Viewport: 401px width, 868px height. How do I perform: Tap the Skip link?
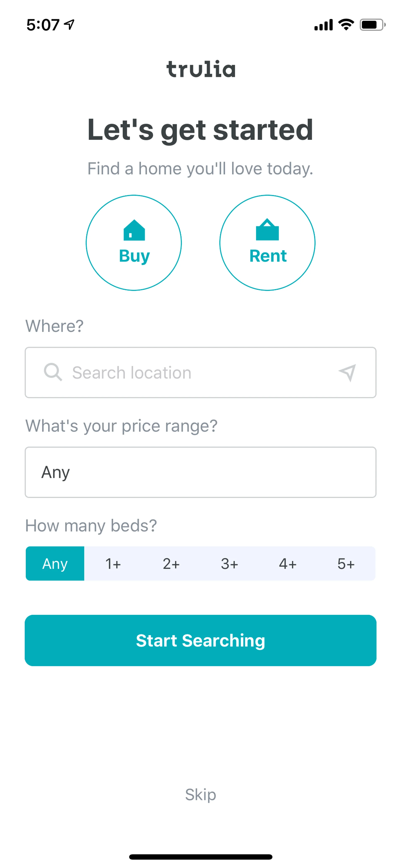200,795
